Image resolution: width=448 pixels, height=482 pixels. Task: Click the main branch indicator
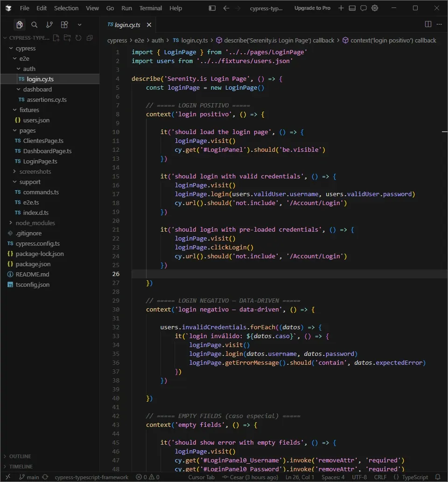(29, 477)
